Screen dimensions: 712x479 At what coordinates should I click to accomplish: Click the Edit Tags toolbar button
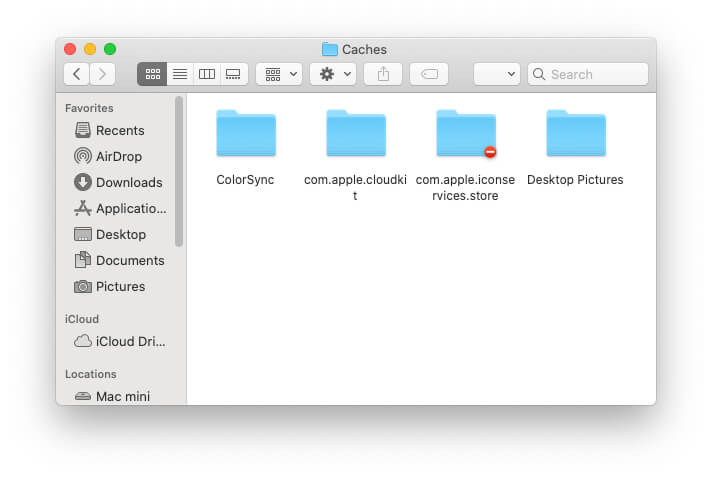point(429,74)
